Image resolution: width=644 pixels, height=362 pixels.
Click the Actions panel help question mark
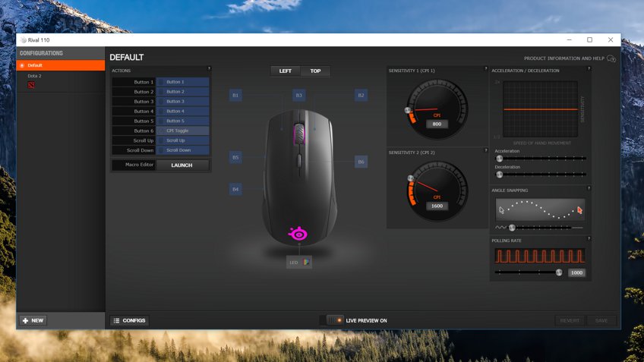click(209, 68)
